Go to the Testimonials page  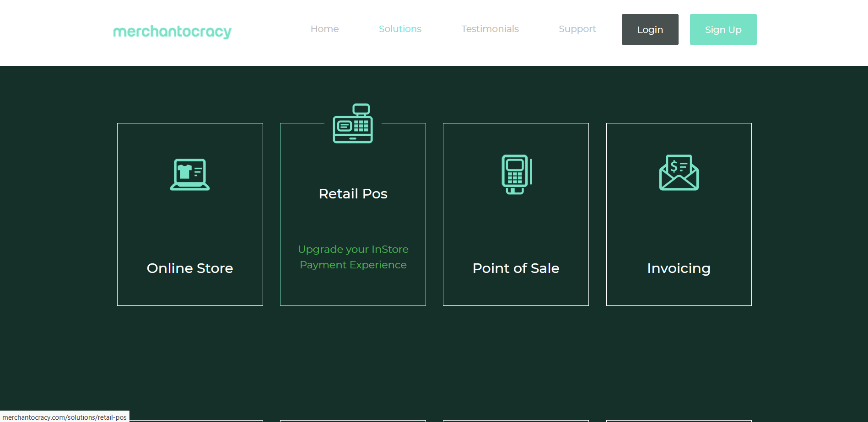490,29
